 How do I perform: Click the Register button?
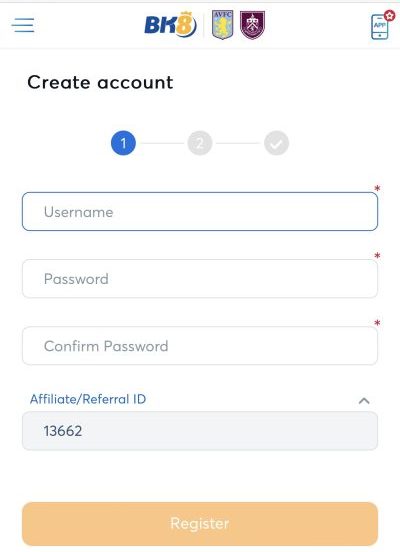(200, 524)
